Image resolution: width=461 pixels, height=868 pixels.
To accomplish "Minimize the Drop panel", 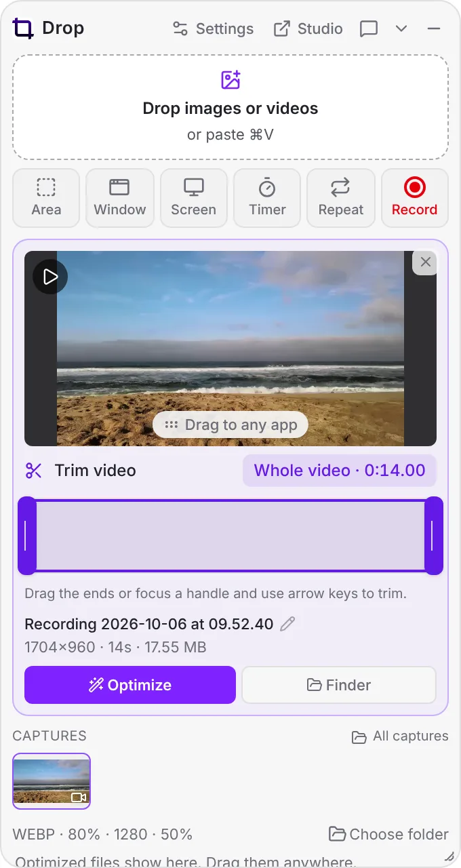I will (434, 28).
